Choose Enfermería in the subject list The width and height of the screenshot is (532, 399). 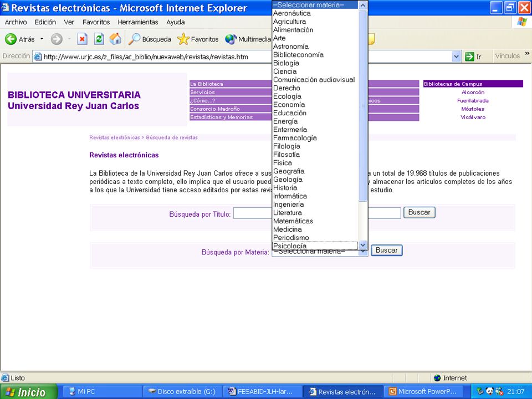pos(315,130)
